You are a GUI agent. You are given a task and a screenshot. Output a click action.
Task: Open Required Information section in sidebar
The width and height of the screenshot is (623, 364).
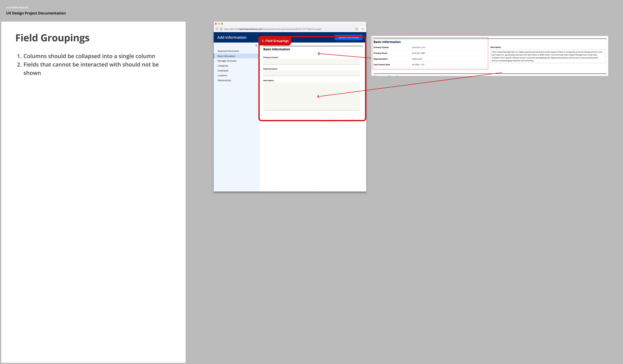(x=228, y=51)
